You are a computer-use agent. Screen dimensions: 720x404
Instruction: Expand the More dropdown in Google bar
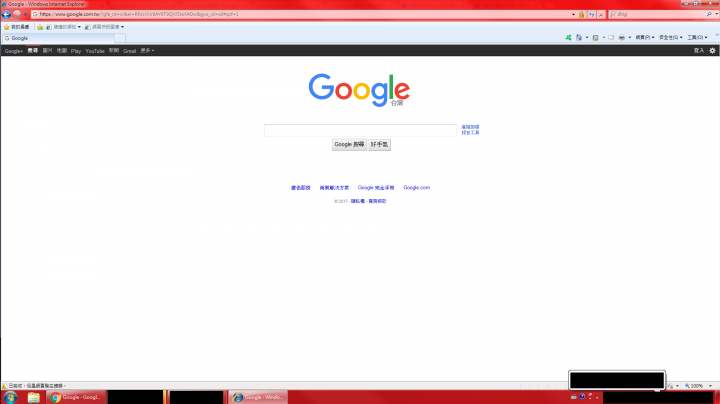(x=147, y=51)
